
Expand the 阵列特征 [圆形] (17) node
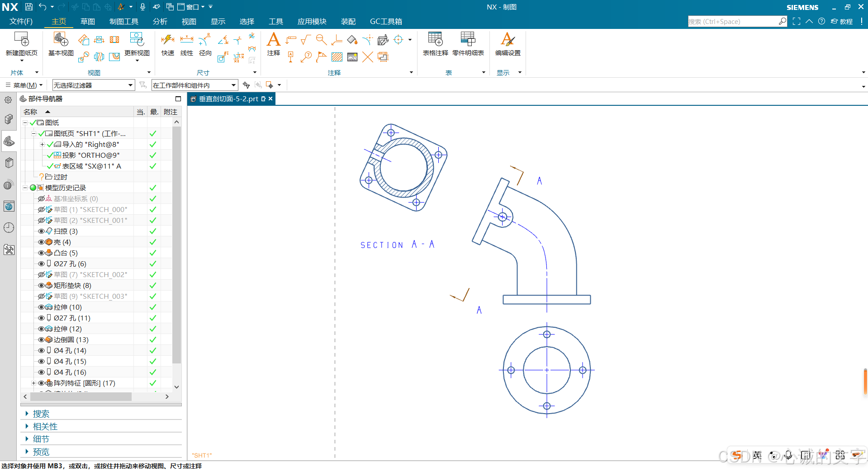click(33, 383)
